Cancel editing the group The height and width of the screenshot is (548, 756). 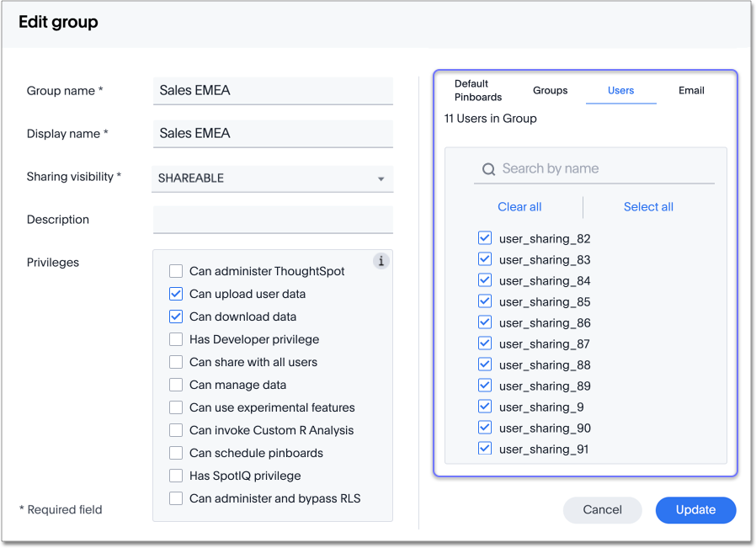click(x=602, y=509)
